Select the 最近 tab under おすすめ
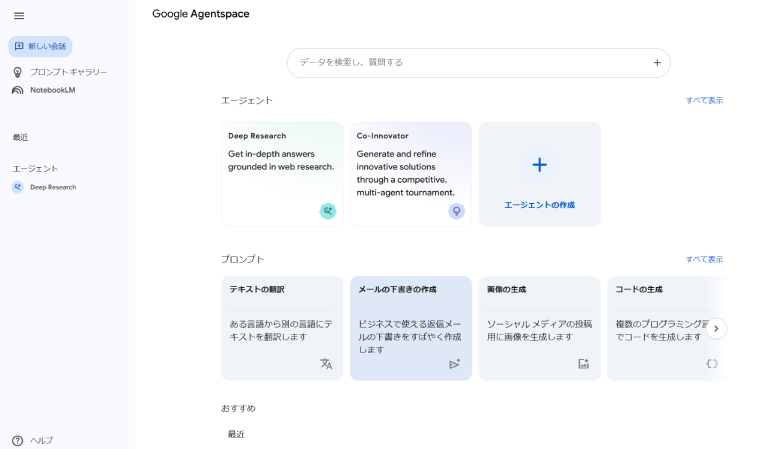Image resolution: width=780 pixels, height=449 pixels. tap(236, 434)
